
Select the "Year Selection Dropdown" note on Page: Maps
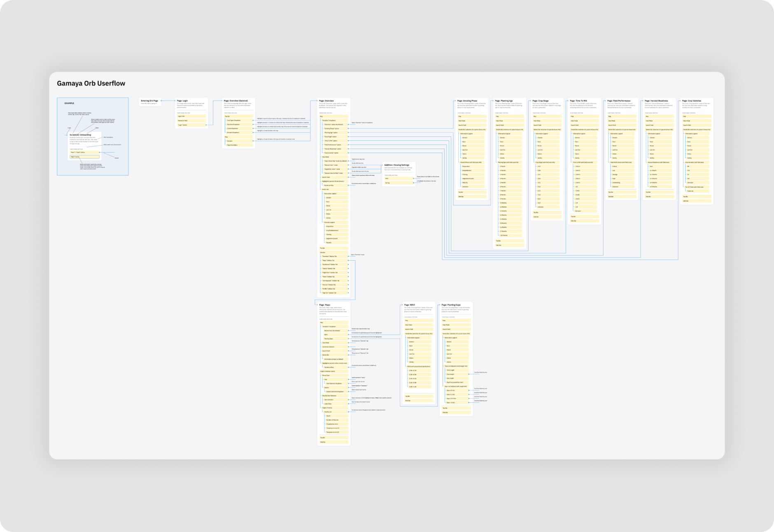point(336,383)
